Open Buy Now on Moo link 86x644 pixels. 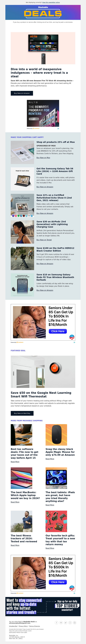pyautogui.click(x=43, y=158)
